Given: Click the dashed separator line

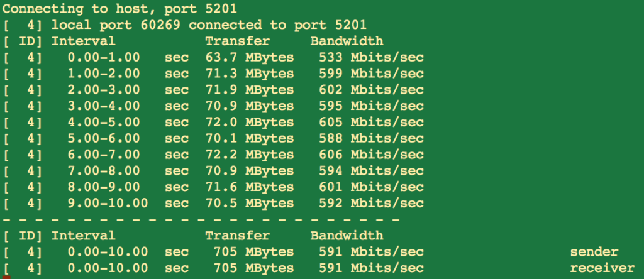Looking at the screenshot, I should click(x=201, y=221).
